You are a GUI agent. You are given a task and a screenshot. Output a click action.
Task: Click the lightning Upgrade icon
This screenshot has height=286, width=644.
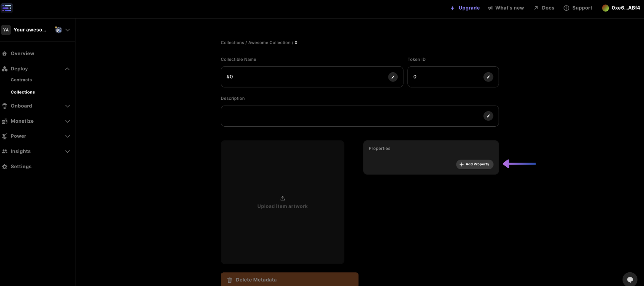tap(452, 8)
